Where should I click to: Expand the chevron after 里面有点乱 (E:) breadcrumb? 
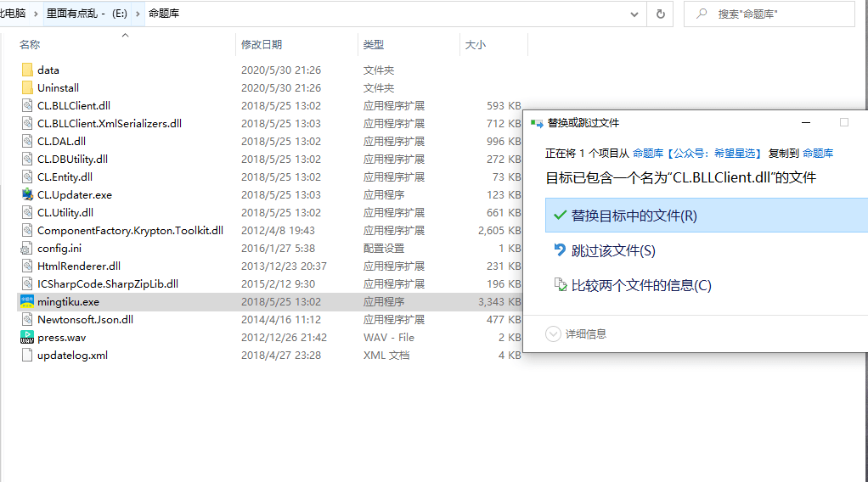coord(138,14)
